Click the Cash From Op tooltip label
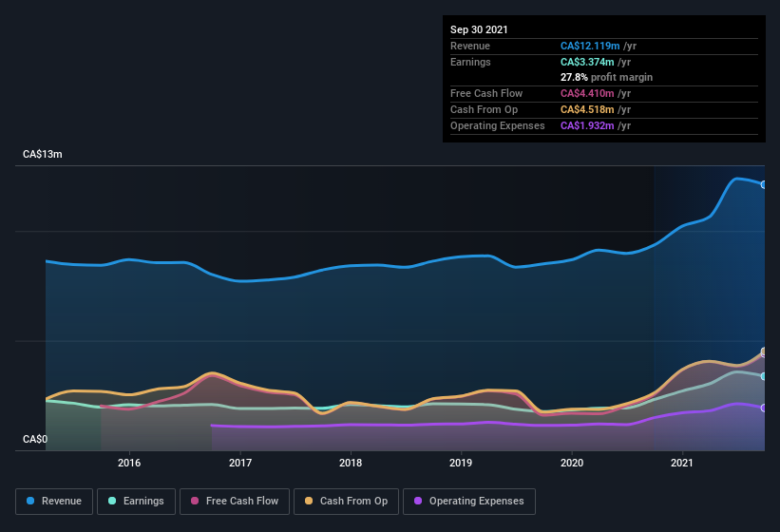 point(484,109)
